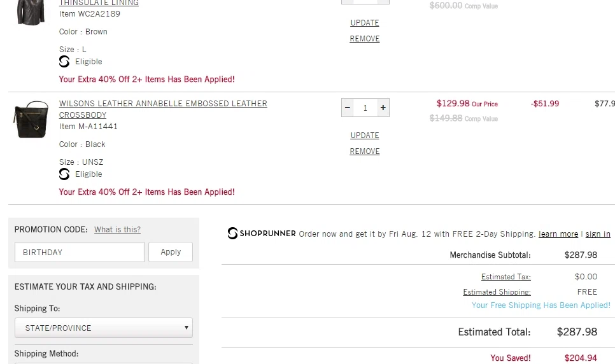The height and width of the screenshot is (364, 615).
Task: Remove the Annabelle crossbody from cart
Action: point(365,151)
